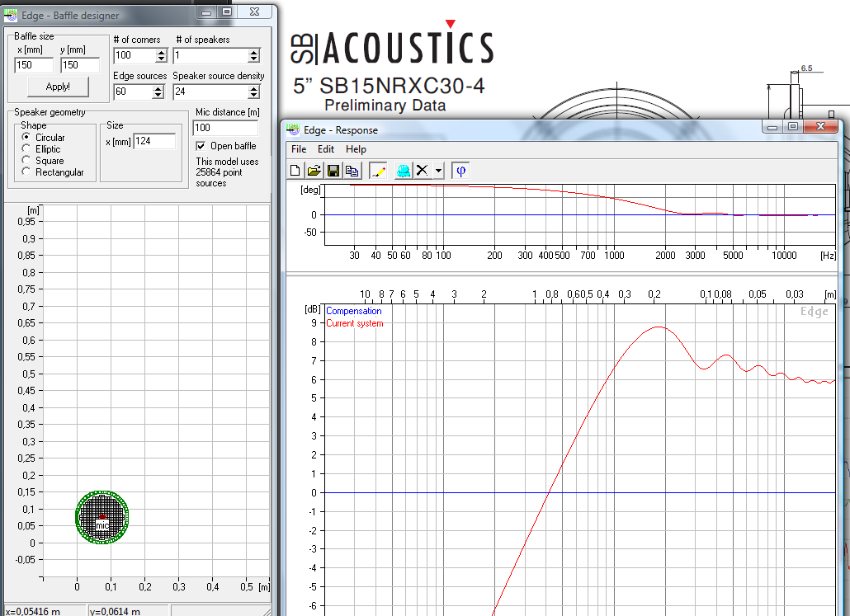This screenshot has width=850, height=616.
Task: Click the Apply! button
Action: 58,87
